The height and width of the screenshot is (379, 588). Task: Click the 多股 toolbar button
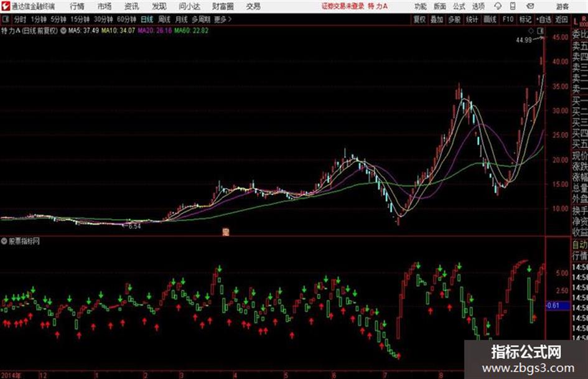[x=454, y=19]
